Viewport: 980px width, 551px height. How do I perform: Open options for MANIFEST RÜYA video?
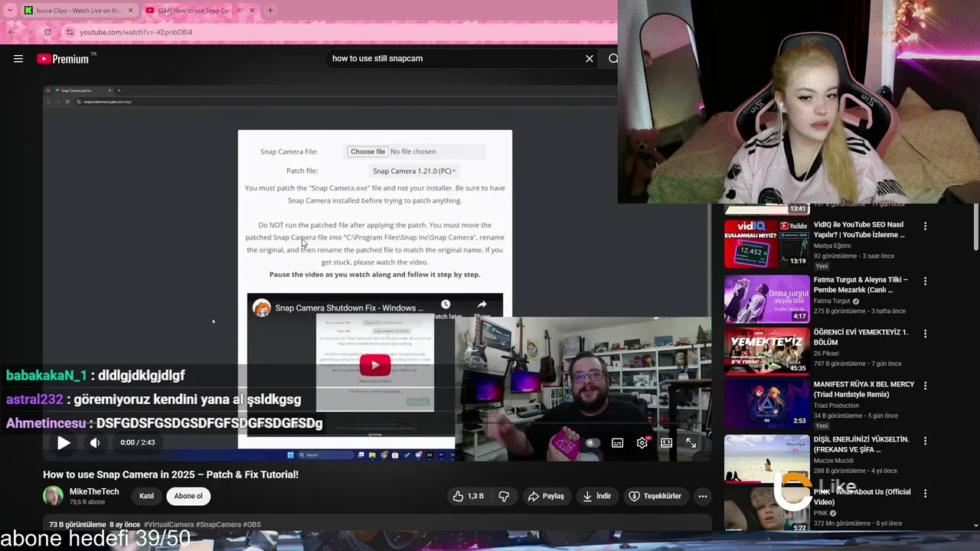click(925, 386)
